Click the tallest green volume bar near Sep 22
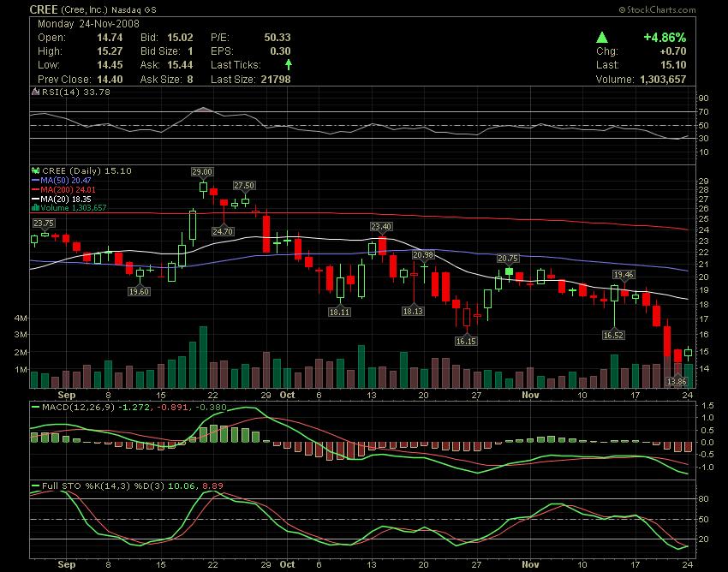Screen dimensions: 728x572 point(203,357)
